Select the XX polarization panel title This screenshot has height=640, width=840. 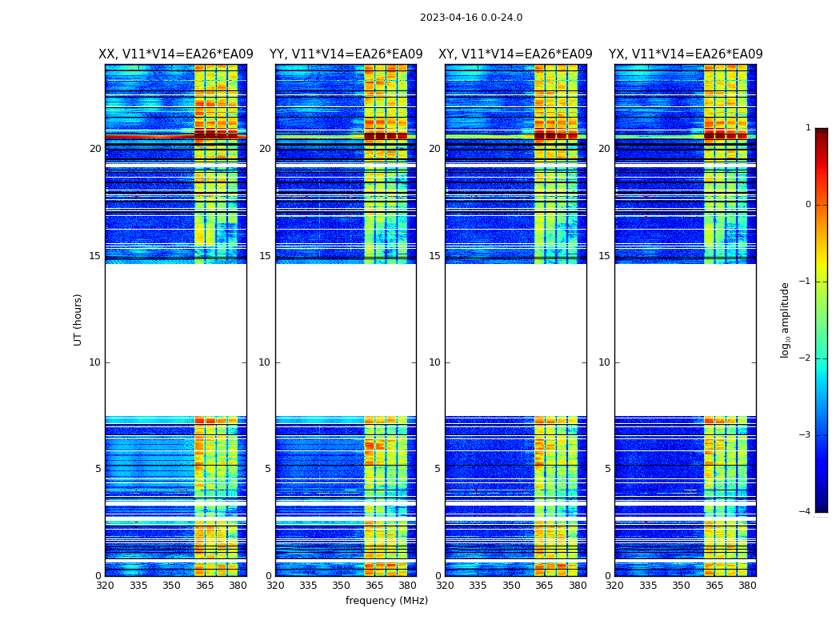pyautogui.click(x=175, y=54)
